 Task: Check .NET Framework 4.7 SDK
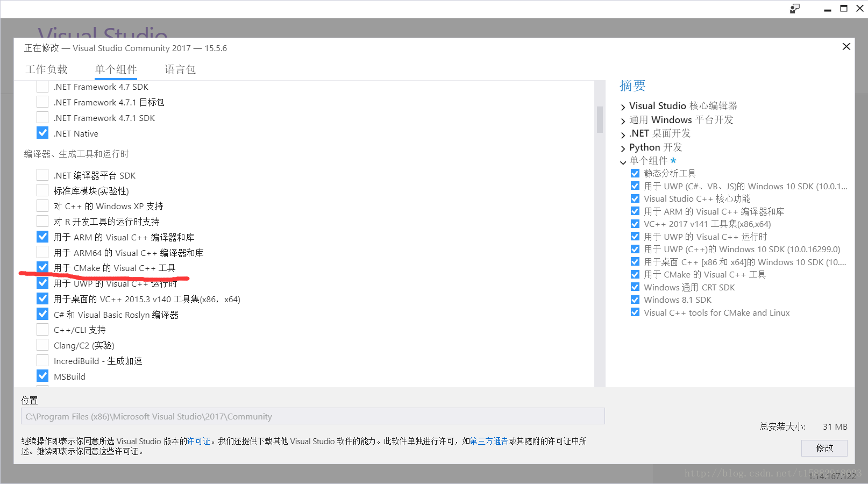point(42,87)
